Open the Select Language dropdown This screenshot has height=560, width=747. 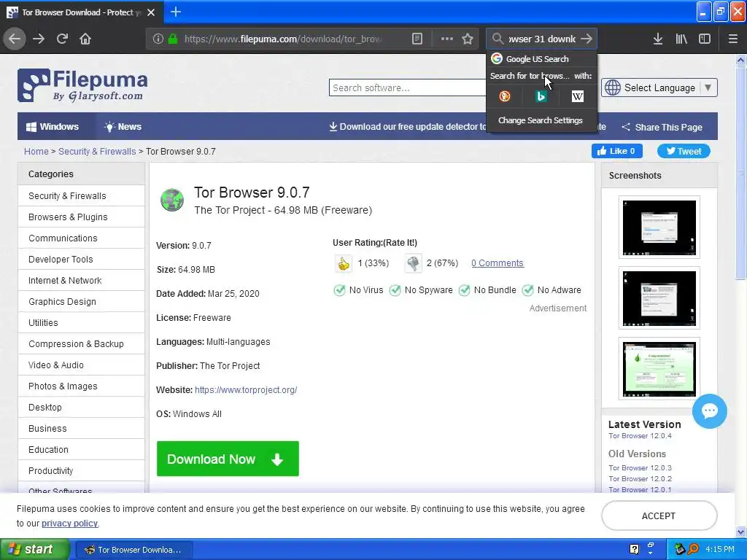tap(659, 87)
